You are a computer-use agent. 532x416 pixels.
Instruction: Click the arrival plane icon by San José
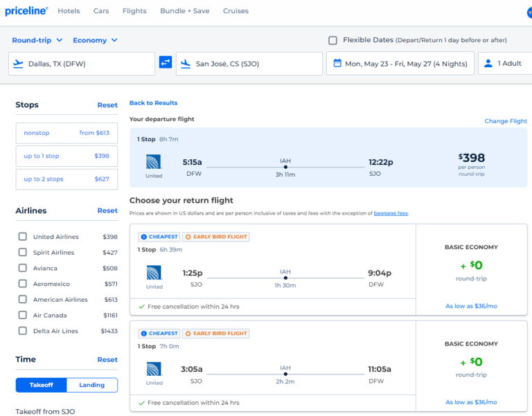186,64
